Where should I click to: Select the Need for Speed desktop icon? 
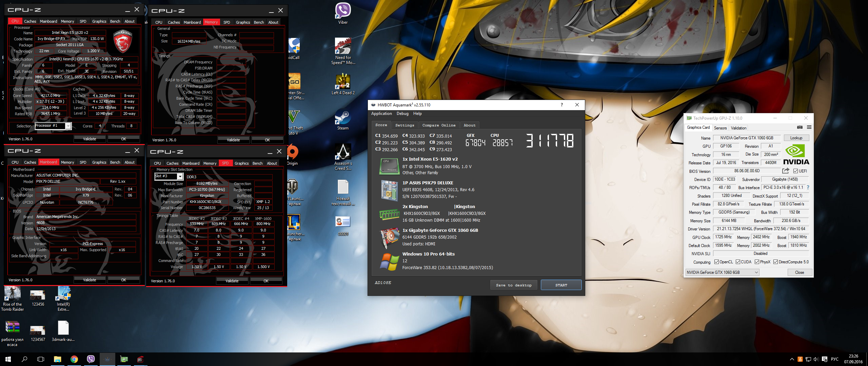pyautogui.click(x=343, y=51)
